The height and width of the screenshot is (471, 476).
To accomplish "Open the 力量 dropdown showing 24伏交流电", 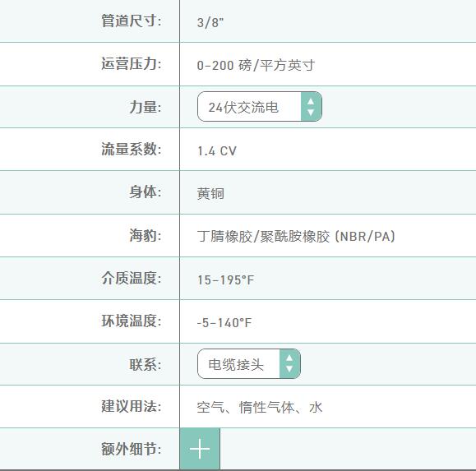I will click(x=260, y=107).
